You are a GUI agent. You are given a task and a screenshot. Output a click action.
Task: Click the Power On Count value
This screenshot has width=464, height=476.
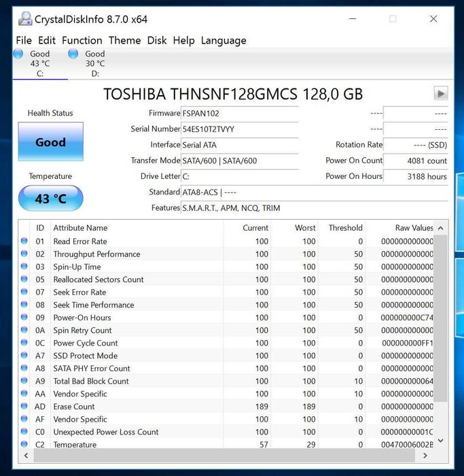coord(416,161)
